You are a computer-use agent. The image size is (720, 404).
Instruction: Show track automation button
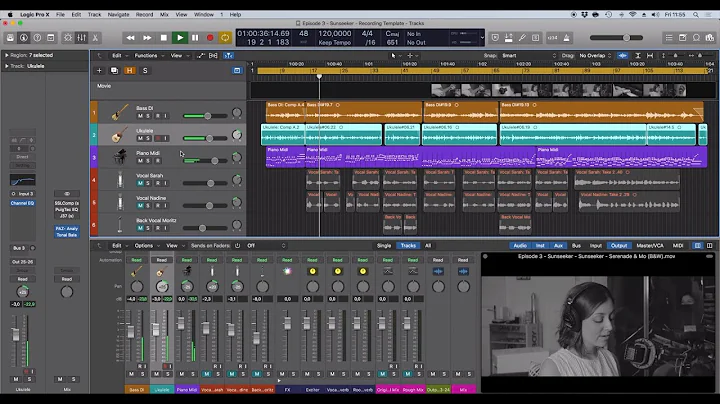(x=201, y=56)
